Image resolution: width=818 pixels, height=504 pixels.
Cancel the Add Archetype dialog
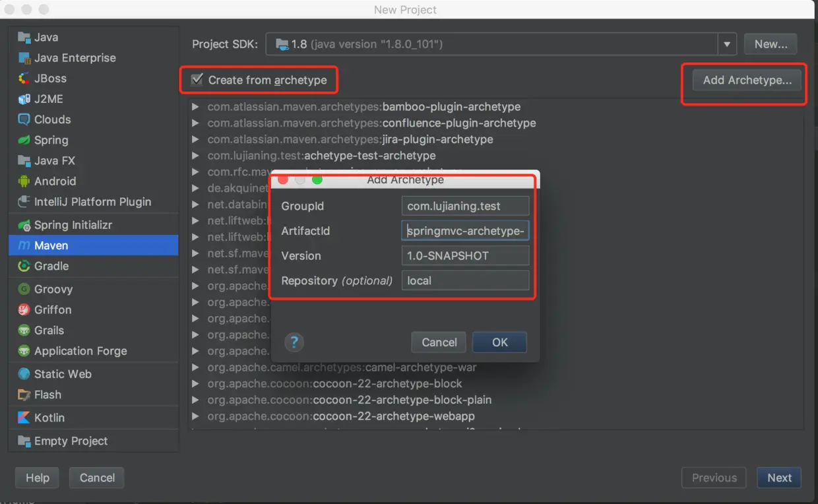coord(439,342)
